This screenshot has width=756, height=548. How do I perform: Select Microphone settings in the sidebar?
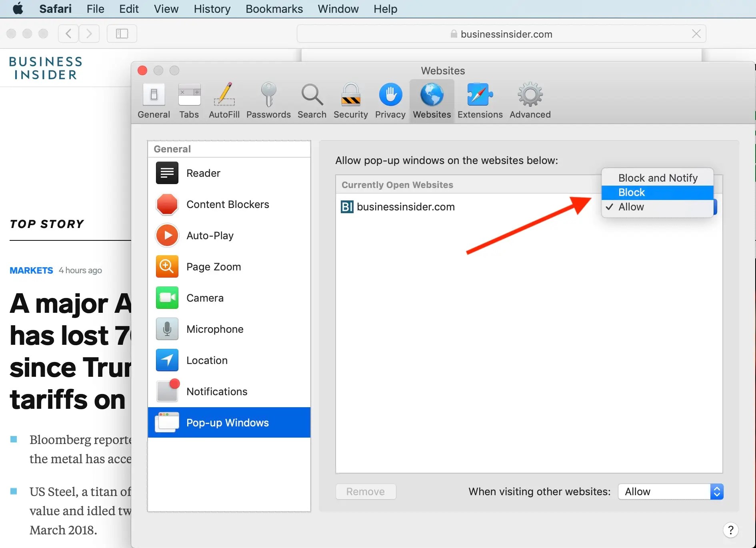tap(215, 329)
